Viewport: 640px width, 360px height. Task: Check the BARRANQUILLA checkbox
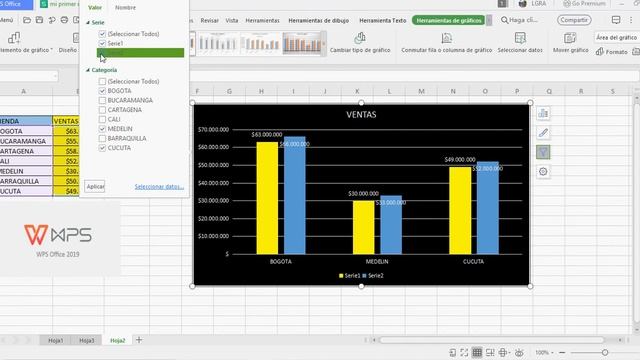tap(102, 138)
